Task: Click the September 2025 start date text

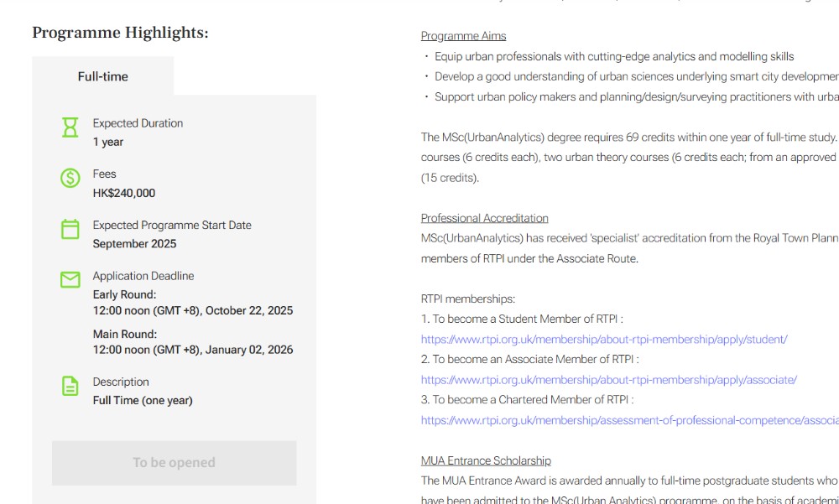Action: click(x=134, y=244)
